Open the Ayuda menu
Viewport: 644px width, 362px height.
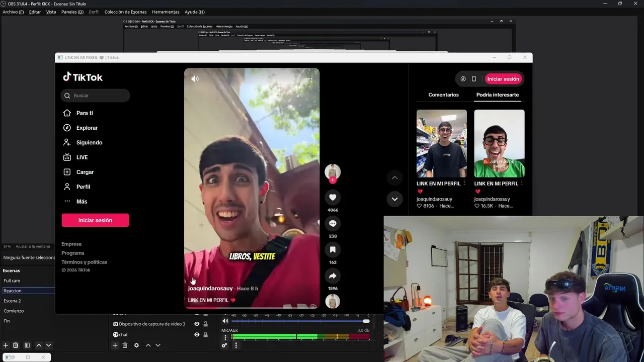(194, 12)
